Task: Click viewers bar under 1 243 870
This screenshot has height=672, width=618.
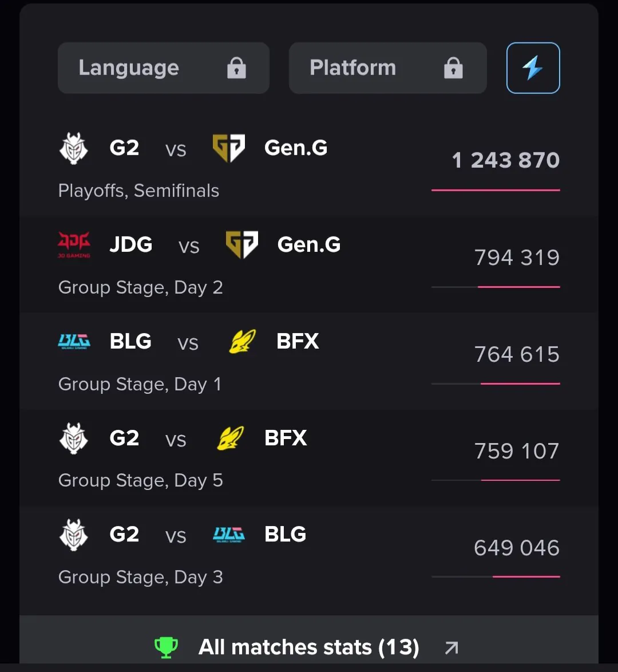Action: click(496, 190)
